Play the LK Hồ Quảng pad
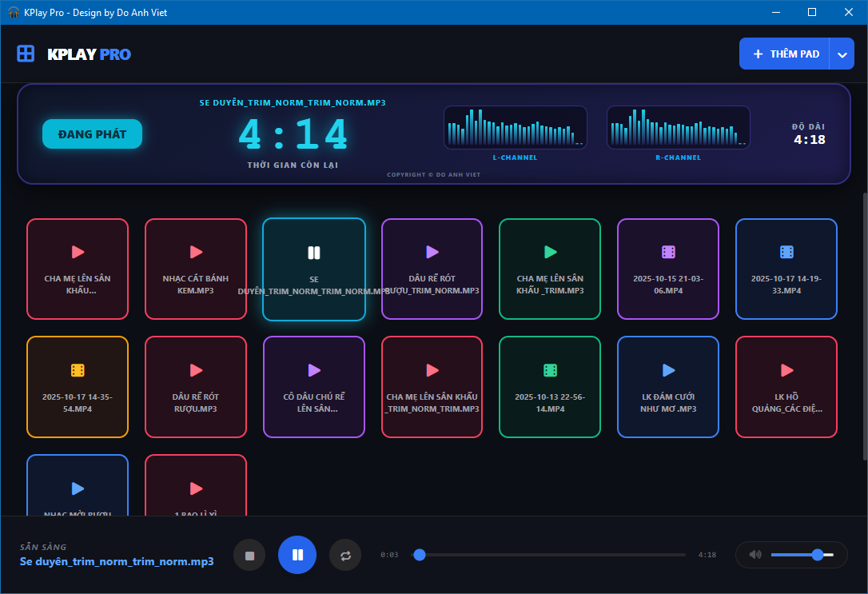 [786, 387]
